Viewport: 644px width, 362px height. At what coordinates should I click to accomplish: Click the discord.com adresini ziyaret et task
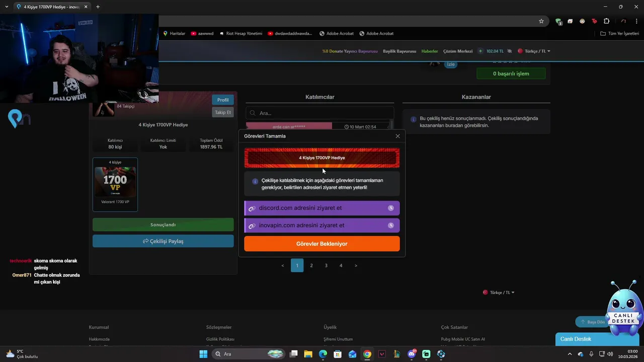click(x=322, y=208)
